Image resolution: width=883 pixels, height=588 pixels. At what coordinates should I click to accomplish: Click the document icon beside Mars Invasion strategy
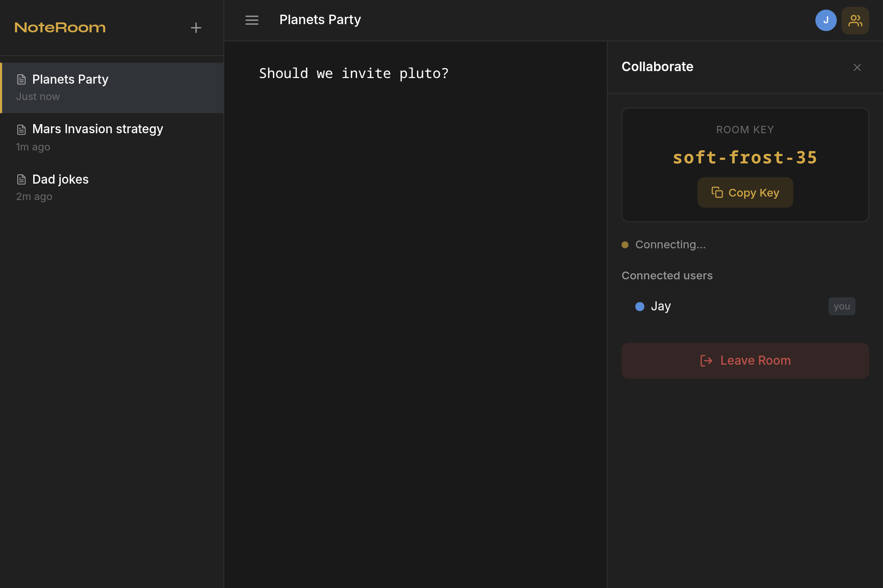point(21,129)
